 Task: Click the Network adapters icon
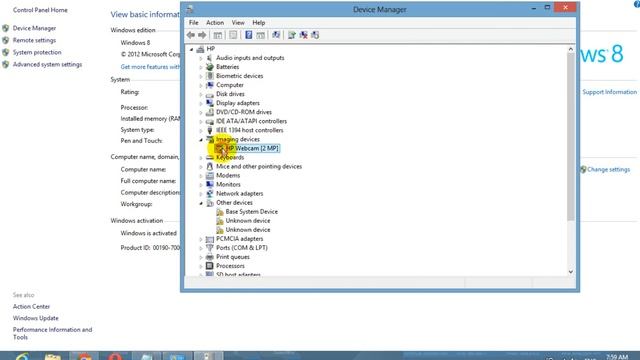coord(210,193)
